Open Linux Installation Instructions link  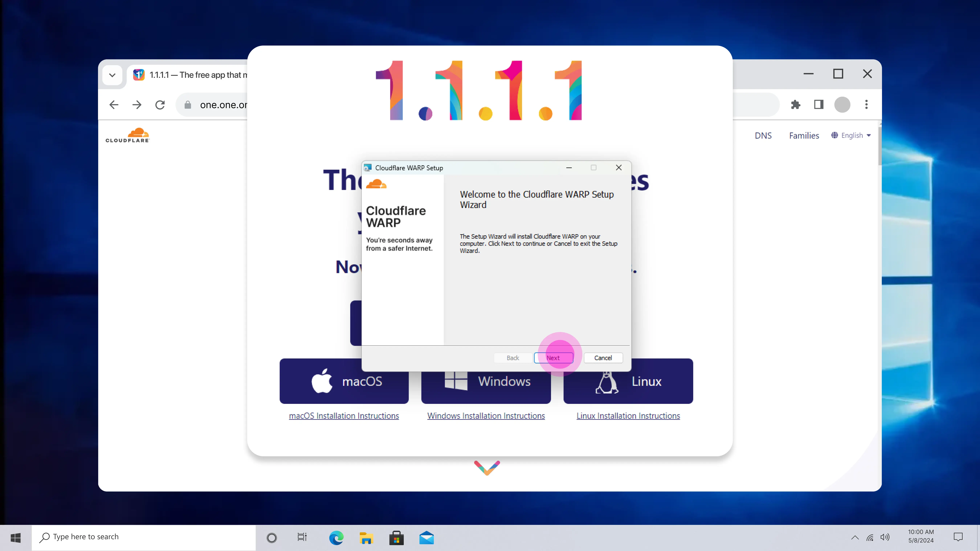point(628,416)
